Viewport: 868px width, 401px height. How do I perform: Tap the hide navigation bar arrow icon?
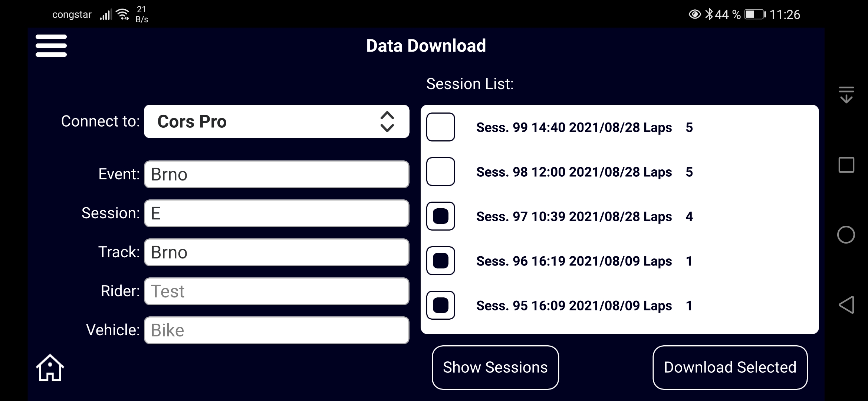tap(846, 95)
